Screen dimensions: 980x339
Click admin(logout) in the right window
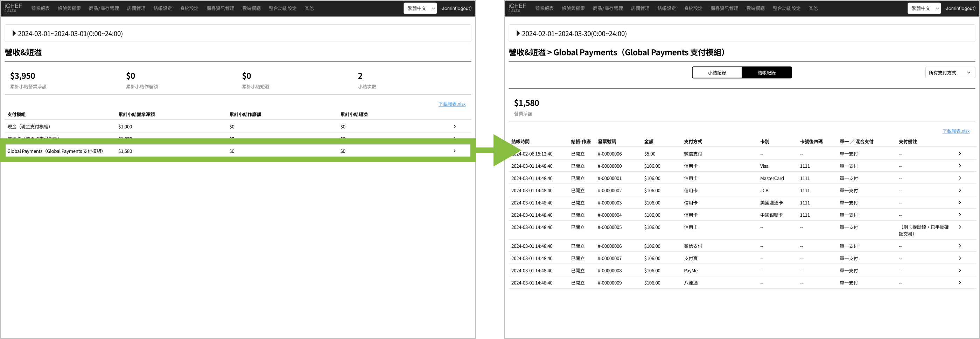coord(960,8)
